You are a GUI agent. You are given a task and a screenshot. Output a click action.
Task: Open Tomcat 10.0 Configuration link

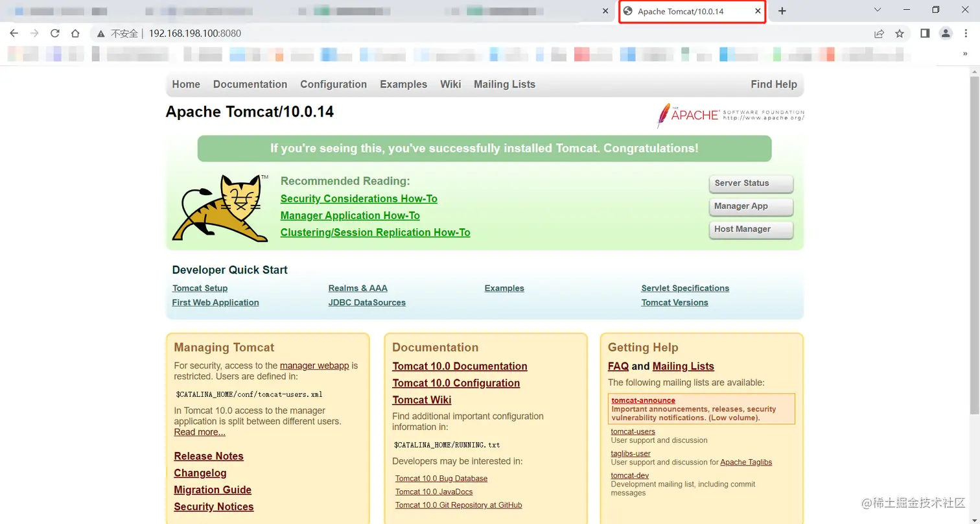(456, 383)
